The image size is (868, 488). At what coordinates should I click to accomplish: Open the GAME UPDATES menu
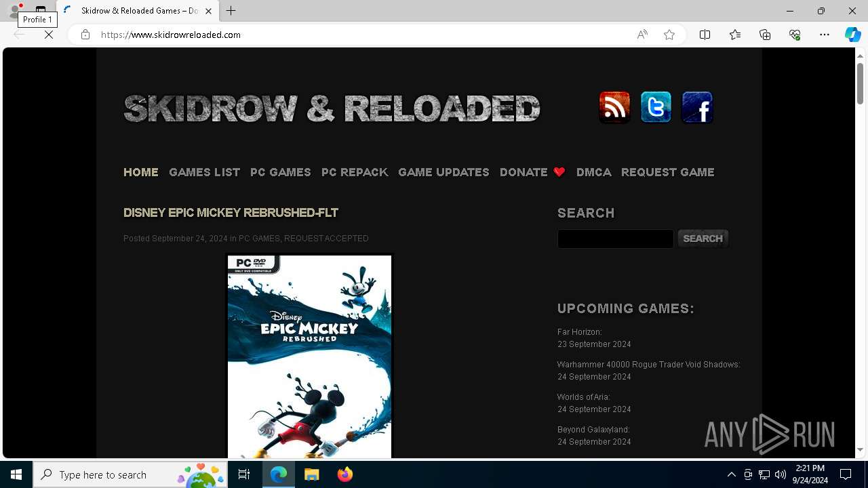coord(443,172)
